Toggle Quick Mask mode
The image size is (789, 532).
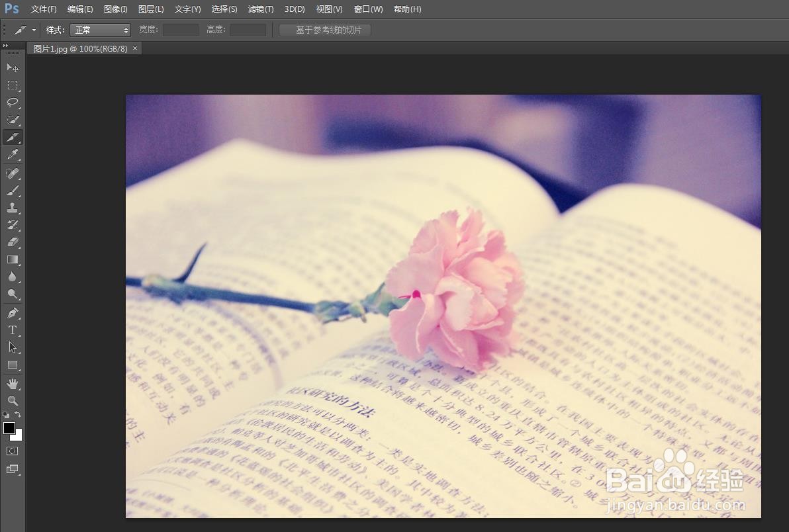point(13,451)
